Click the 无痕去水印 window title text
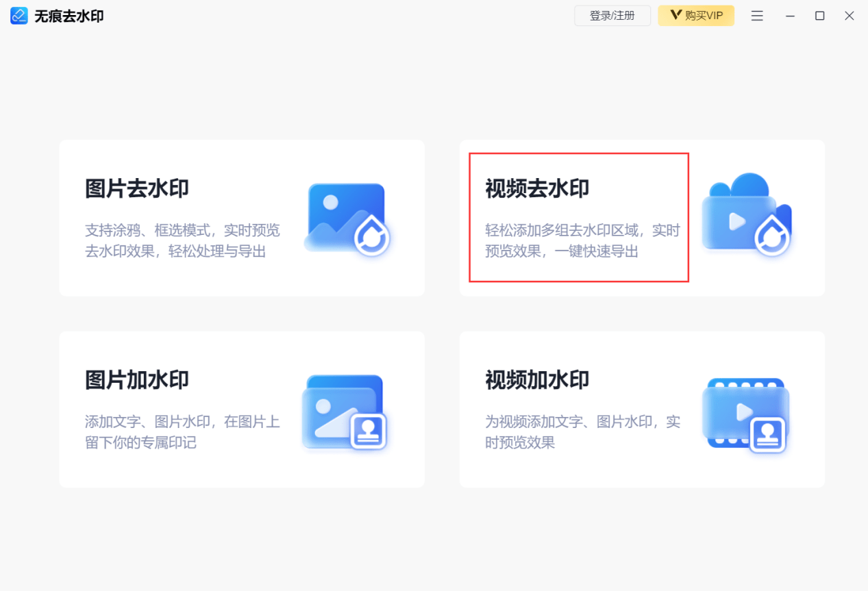868x591 pixels. click(x=69, y=16)
